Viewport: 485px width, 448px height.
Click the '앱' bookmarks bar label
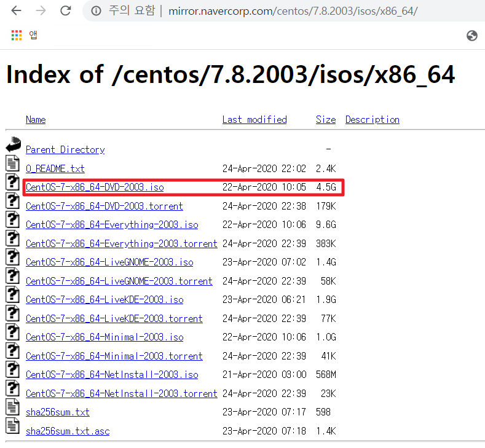coord(33,35)
